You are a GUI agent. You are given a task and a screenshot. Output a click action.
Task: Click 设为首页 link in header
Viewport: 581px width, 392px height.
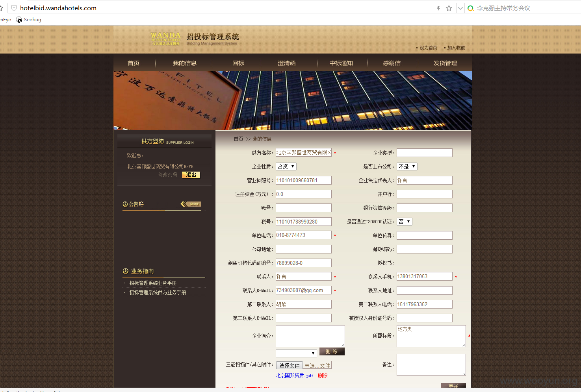click(428, 48)
